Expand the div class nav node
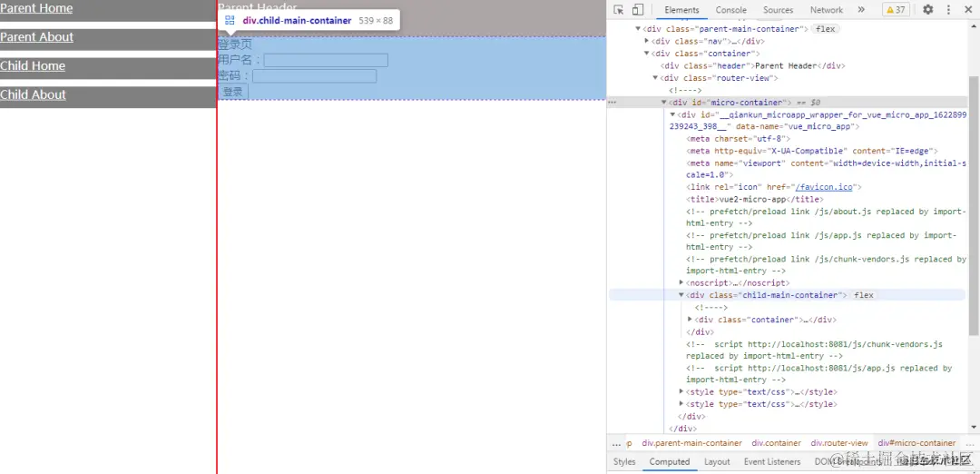 (x=647, y=41)
